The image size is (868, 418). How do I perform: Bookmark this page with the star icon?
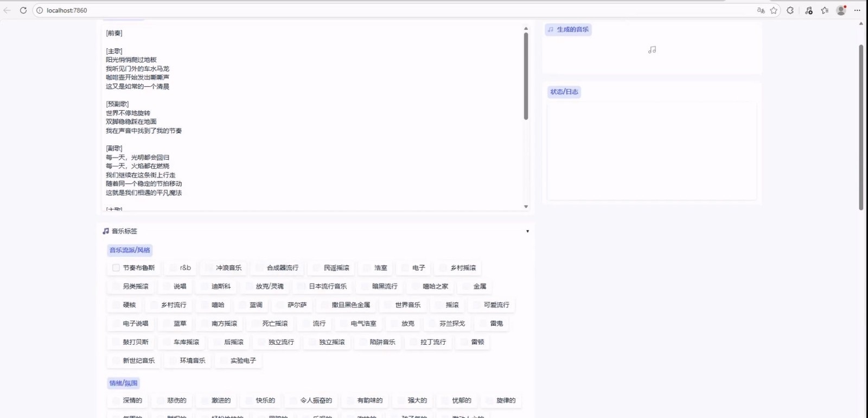click(774, 10)
